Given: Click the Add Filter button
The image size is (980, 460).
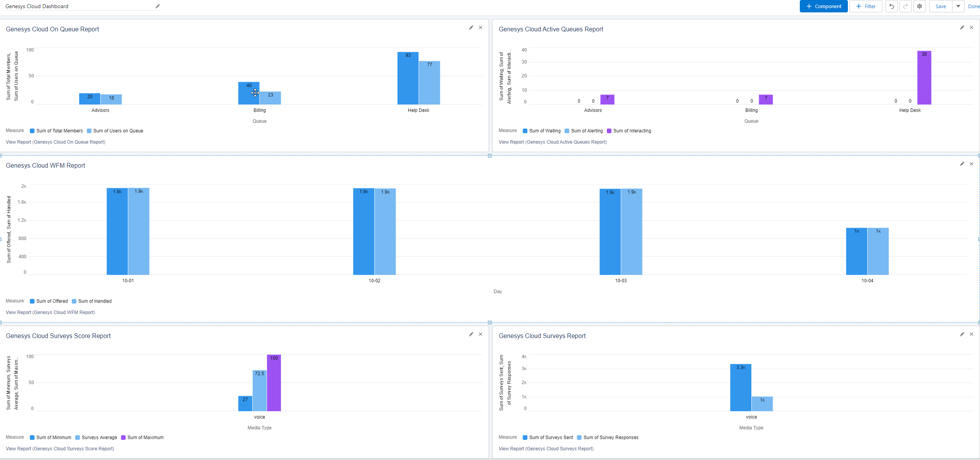Looking at the screenshot, I should tap(865, 6).
